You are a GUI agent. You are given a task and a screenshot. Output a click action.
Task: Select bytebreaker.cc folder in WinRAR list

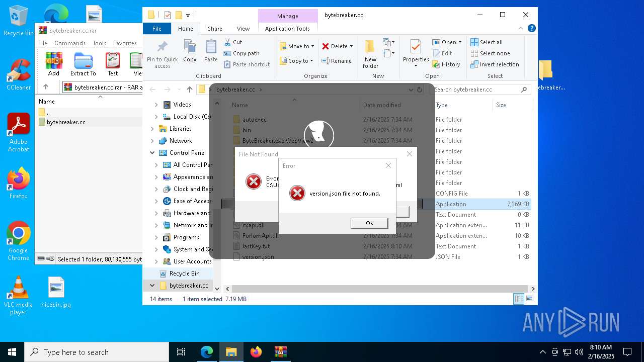pos(66,122)
